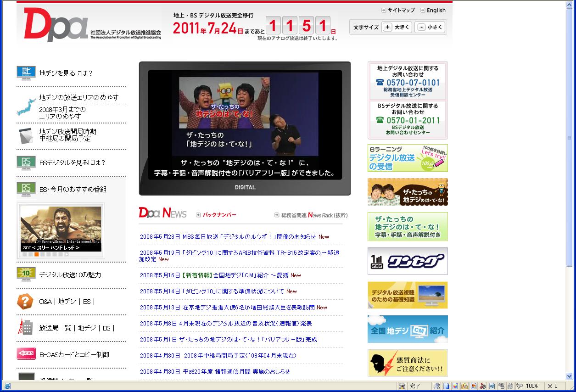
Task: Click the 地上デジタル放送 0570-07-0101 inquiry box
Action: pyautogui.click(x=408, y=81)
